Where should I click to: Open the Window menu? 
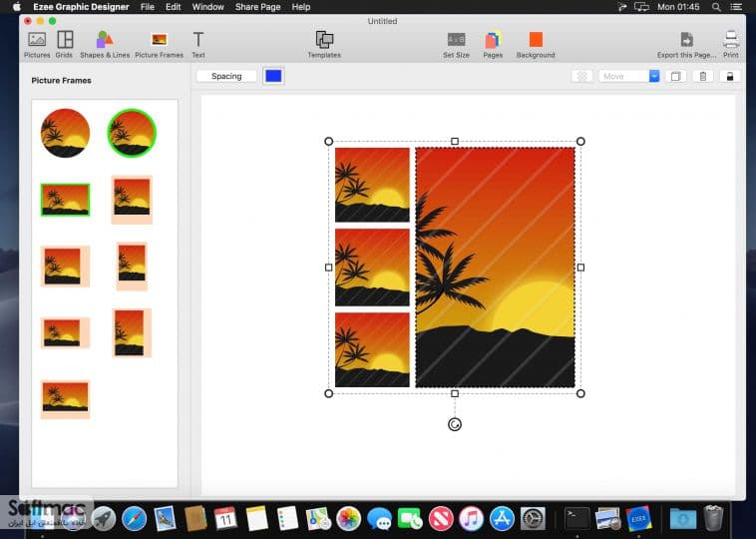[x=207, y=7]
